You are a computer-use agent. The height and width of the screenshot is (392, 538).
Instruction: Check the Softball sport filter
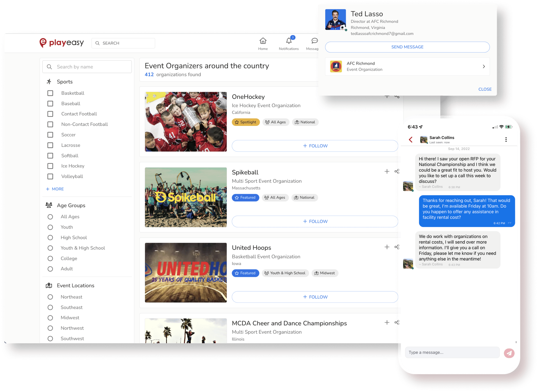[50, 156]
